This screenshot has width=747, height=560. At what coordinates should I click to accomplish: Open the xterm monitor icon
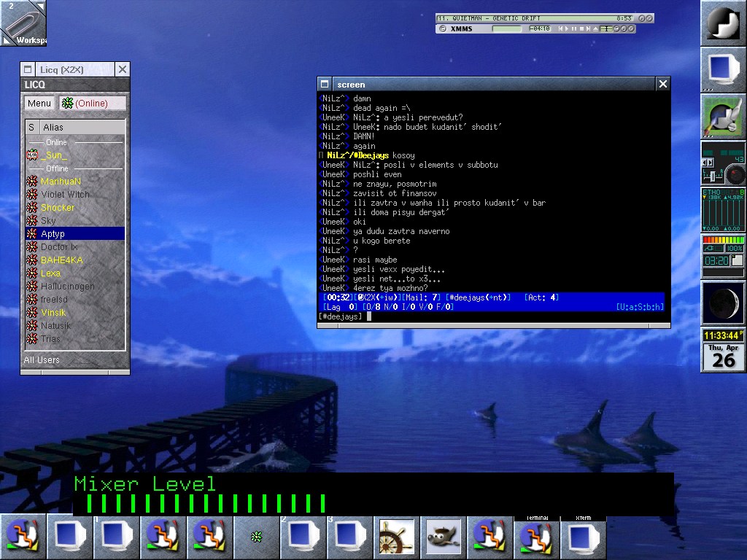click(x=583, y=537)
